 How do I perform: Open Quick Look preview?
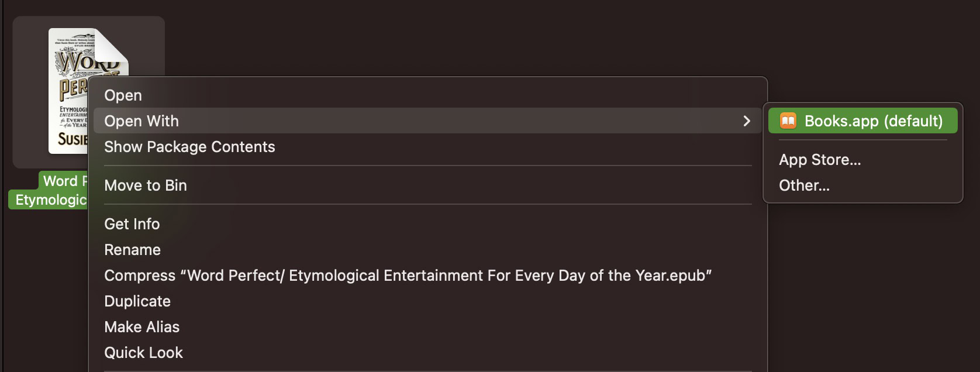click(144, 353)
